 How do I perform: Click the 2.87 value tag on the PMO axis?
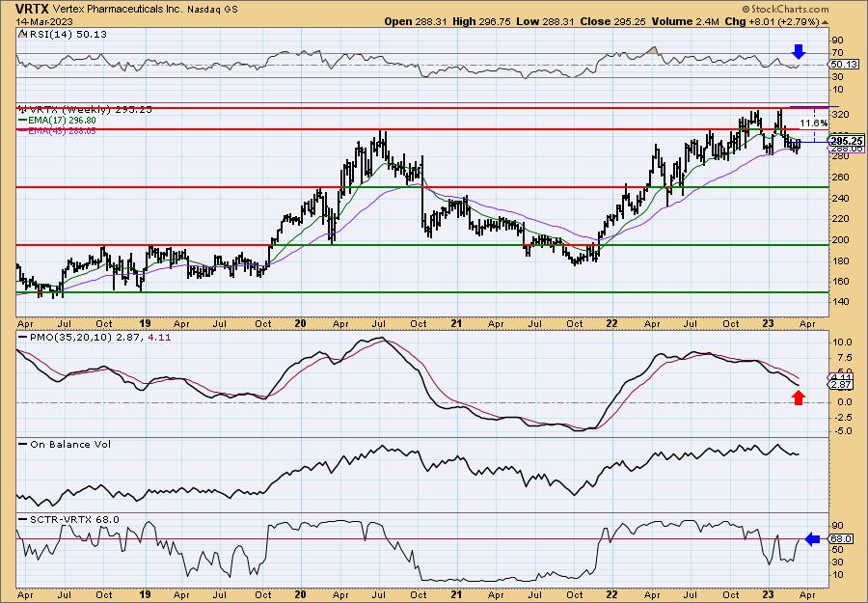[841, 384]
